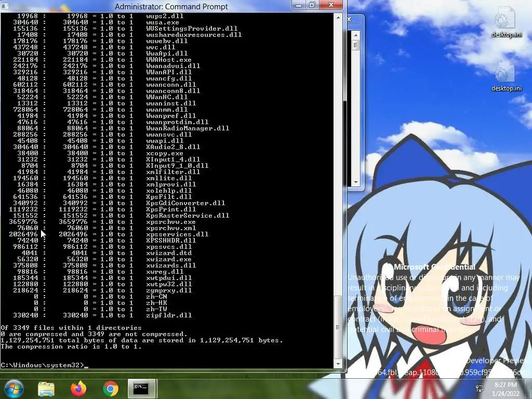This screenshot has height=399, width=532.
Task: Click the WwanRadioManager.dll entry
Action: [188, 128]
